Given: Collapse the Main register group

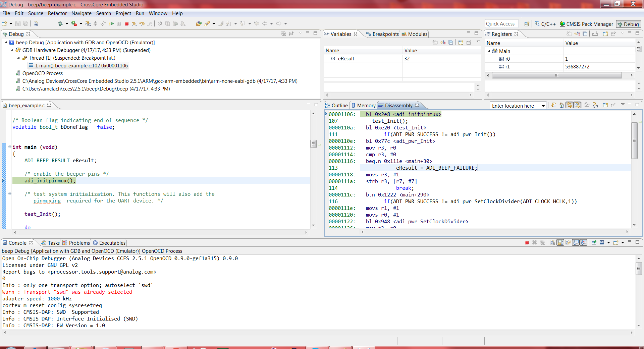Looking at the screenshot, I should (x=489, y=51).
